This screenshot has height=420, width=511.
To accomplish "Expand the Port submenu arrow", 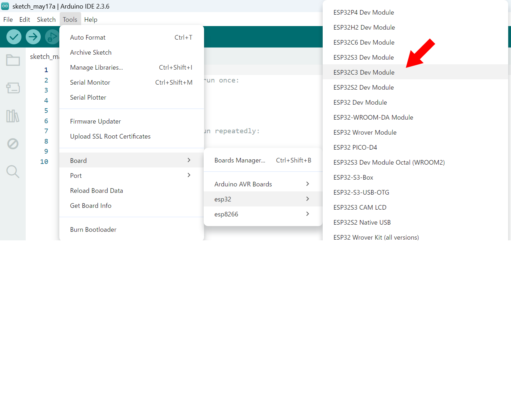I will (x=189, y=175).
